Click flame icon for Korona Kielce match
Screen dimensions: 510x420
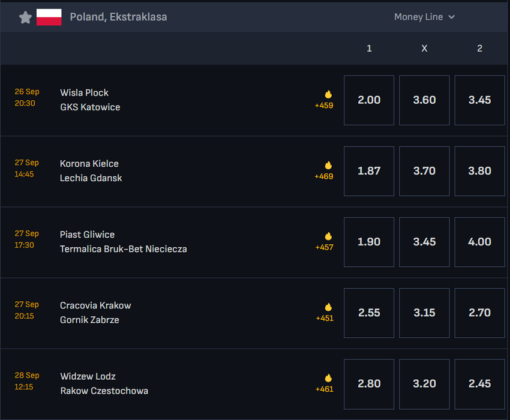pos(328,165)
